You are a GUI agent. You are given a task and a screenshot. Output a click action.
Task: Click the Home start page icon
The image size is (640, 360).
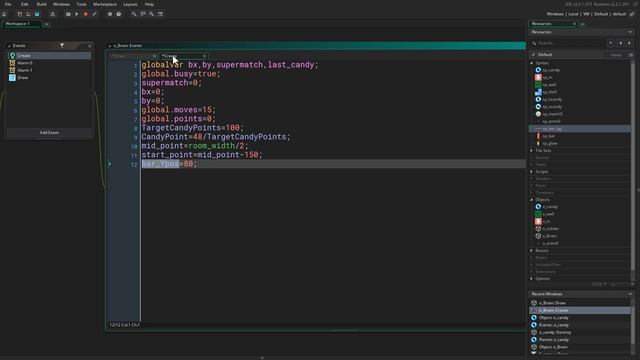coord(4,14)
